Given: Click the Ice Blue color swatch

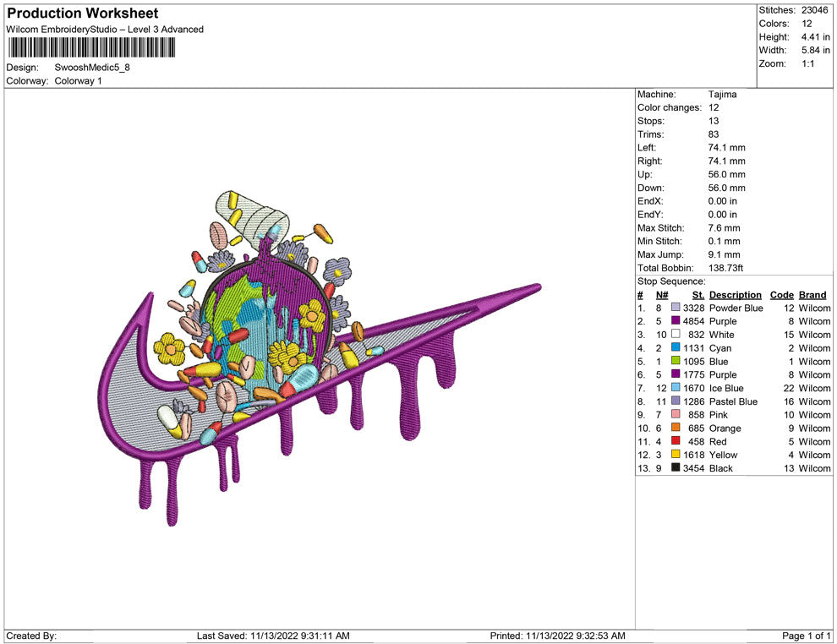Looking at the screenshot, I should (676, 387).
